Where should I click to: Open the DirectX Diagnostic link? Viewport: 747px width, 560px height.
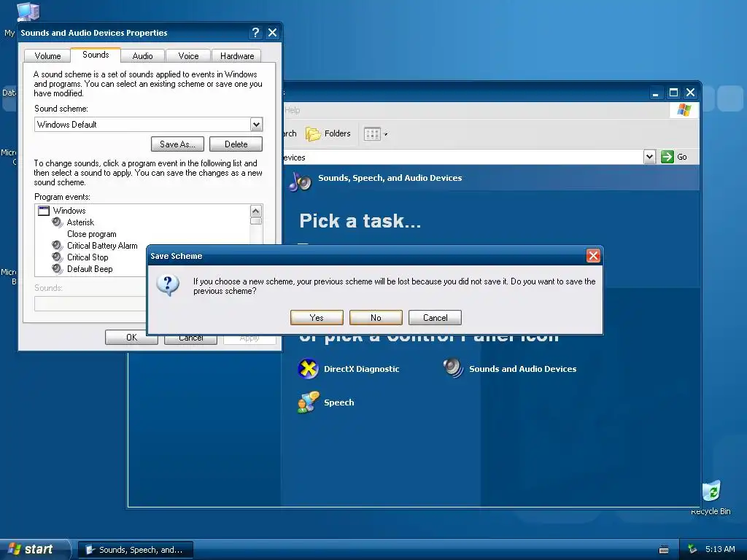coord(362,369)
